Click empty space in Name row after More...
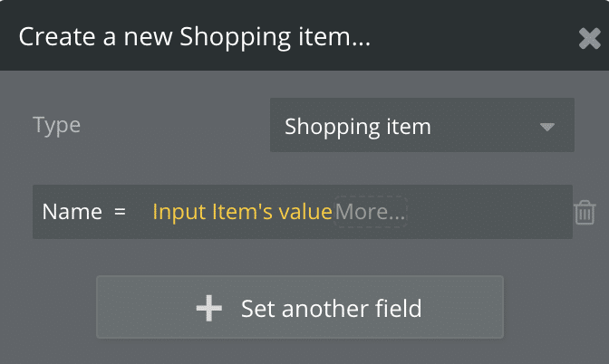The width and height of the screenshot is (609, 364). click(x=489, y=212)
